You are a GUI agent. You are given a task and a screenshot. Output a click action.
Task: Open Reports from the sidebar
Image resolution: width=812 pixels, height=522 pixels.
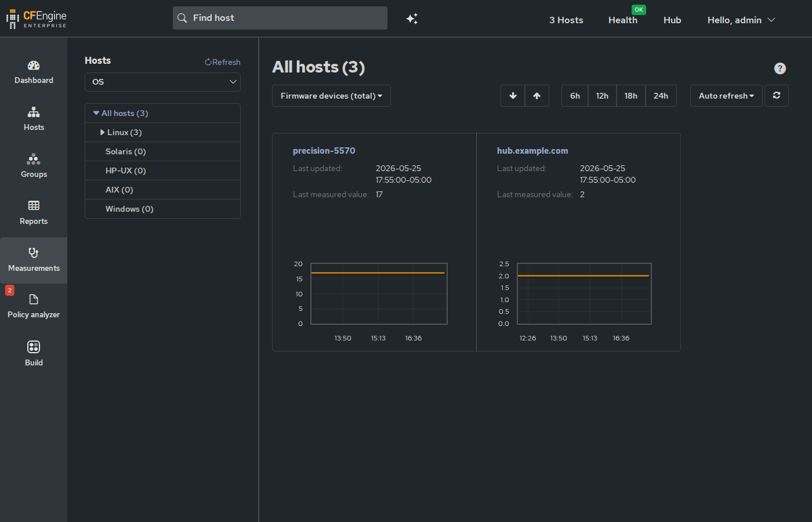click(34, 213)
